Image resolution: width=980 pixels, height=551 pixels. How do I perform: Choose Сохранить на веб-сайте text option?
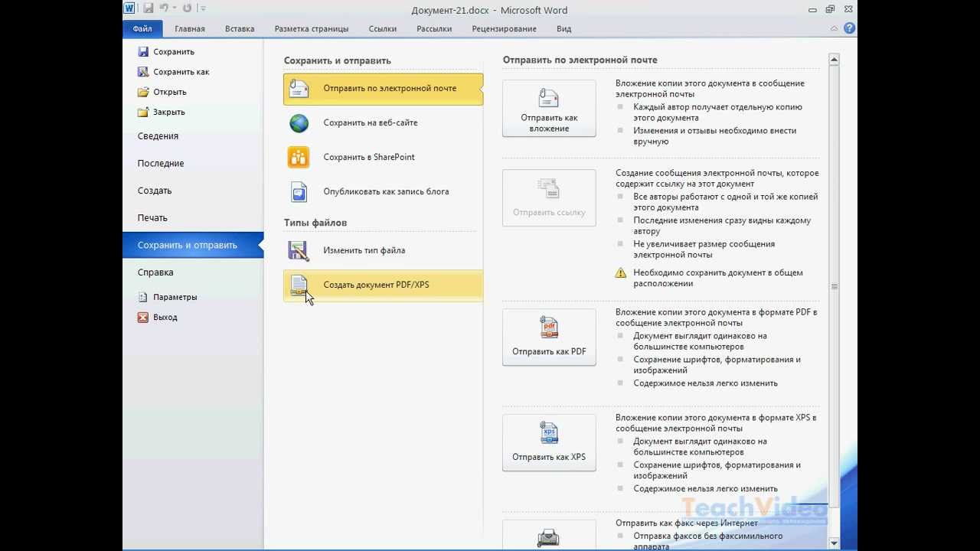[371, 122]
